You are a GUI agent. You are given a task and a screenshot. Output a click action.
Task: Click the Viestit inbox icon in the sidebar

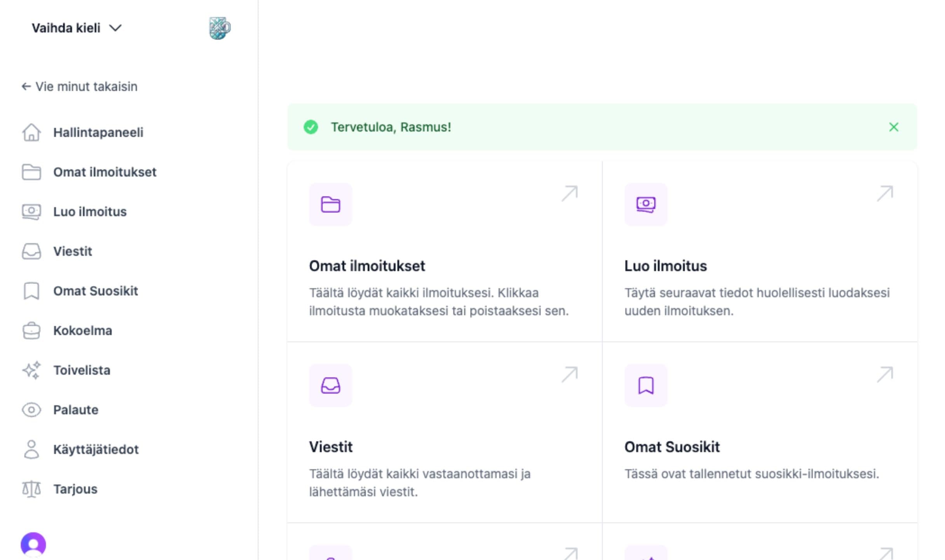click(x=31, y=251)
